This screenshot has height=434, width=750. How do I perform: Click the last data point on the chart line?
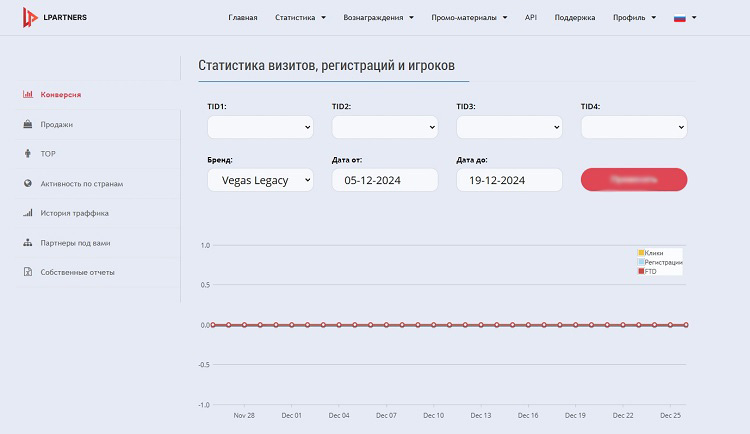(686, 325)
